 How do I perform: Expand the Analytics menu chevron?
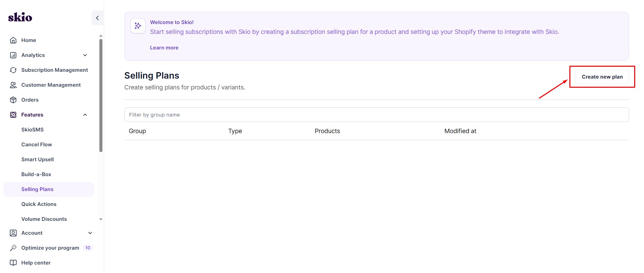tap(85, 55)
